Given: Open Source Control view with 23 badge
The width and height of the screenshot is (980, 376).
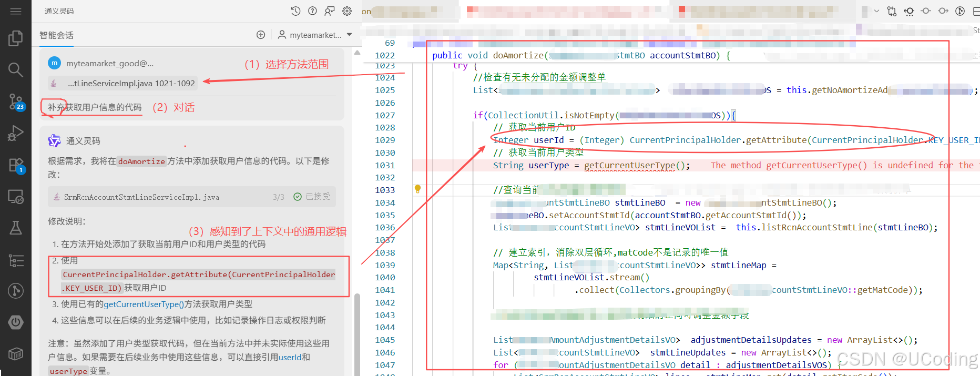Looking at the screenshot, I should [16, 101].
